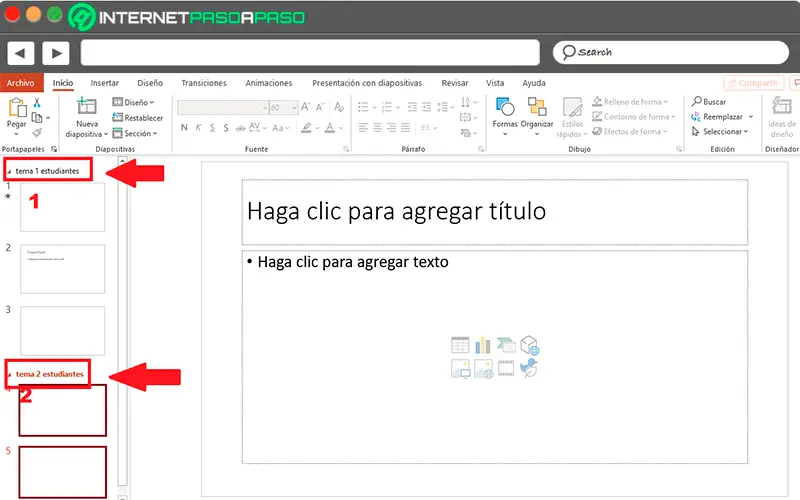Open Portapapeles dialog launcher
The height and width of the screenshot is (500, 800).
tap(54, 149)
